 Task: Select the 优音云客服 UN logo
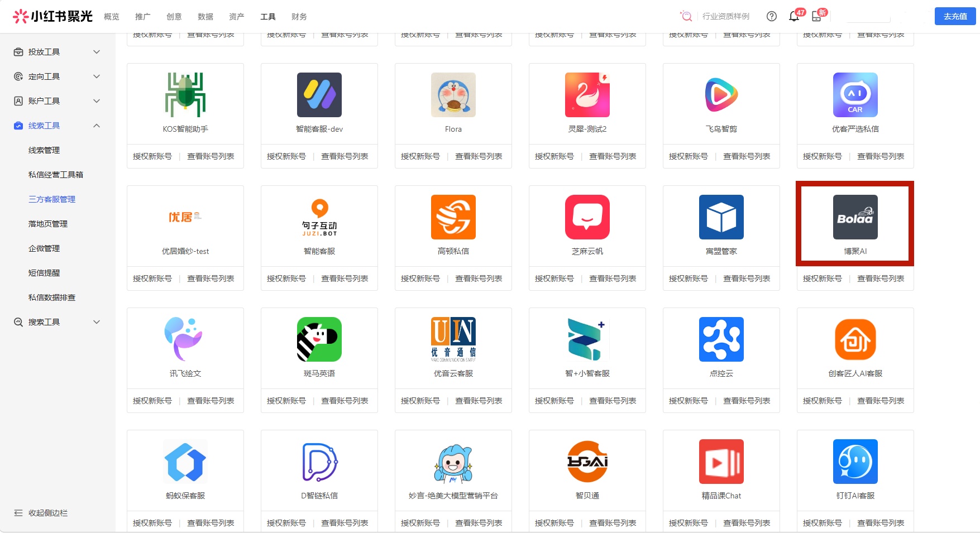click(453, 339)
